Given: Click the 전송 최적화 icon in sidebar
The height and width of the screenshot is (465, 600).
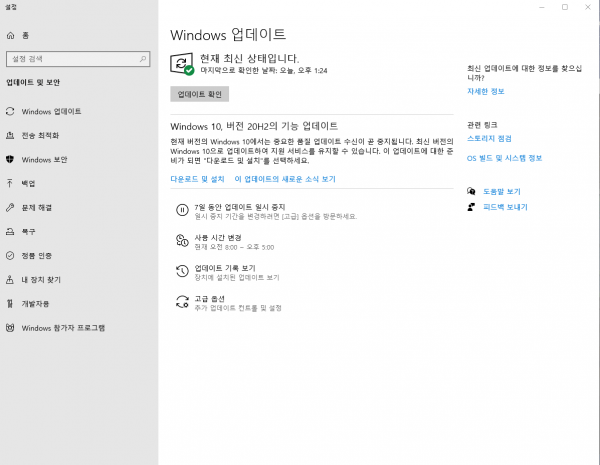Looking at the screenshot, I should tap(10, 135).
